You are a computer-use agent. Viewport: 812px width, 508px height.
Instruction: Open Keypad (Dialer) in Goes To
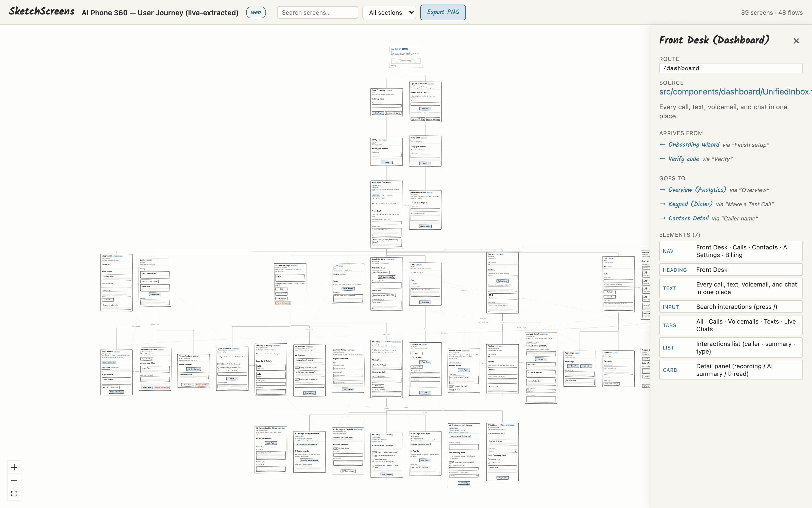(690, 204)
